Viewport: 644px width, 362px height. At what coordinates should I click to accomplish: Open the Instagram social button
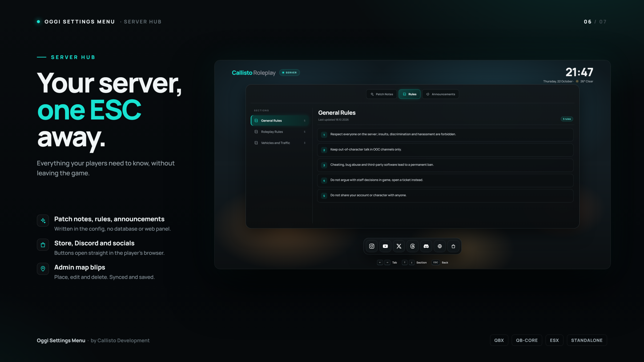click(372, 246)
